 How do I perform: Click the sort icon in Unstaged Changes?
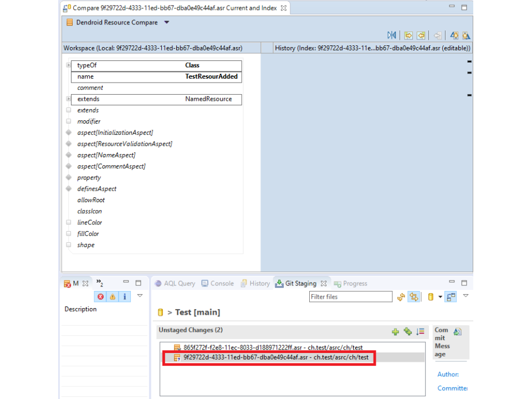(x=421, y=331)
